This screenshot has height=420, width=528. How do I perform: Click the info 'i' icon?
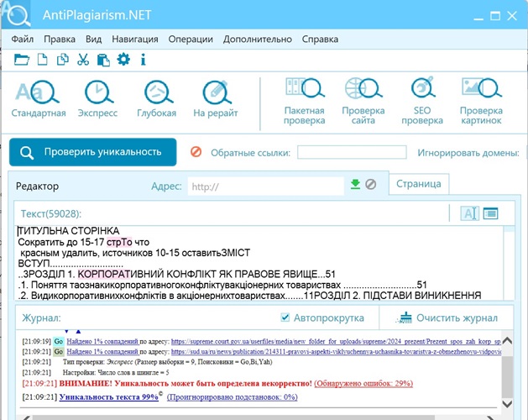[x=143, y=60]
